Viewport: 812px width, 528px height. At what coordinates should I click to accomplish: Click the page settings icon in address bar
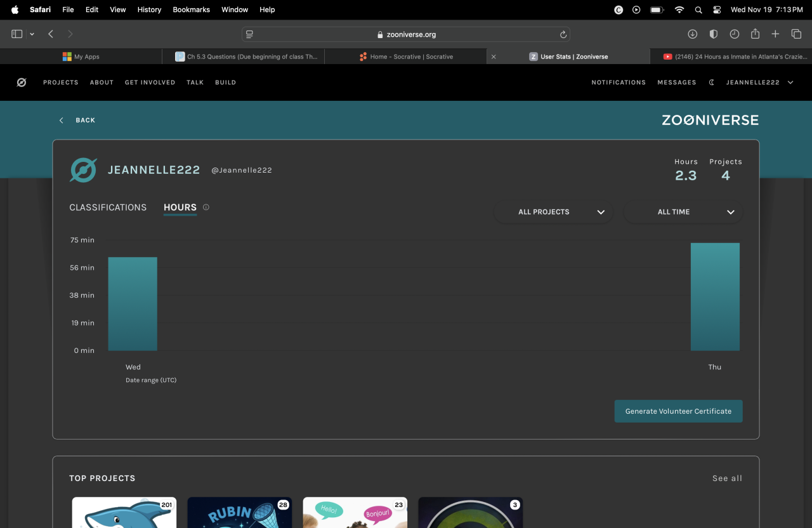tap(250, 34)
